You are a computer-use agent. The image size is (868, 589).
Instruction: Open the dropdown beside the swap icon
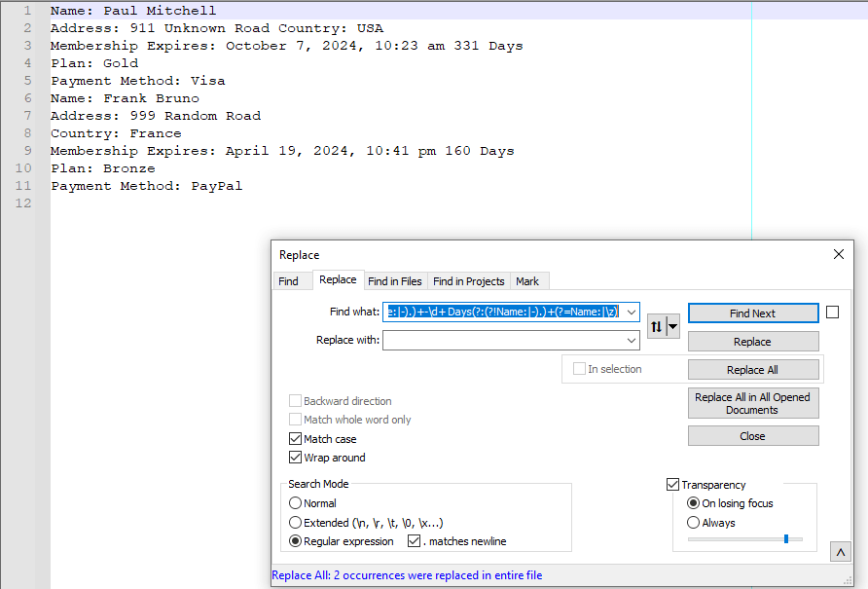click(671, 326)
